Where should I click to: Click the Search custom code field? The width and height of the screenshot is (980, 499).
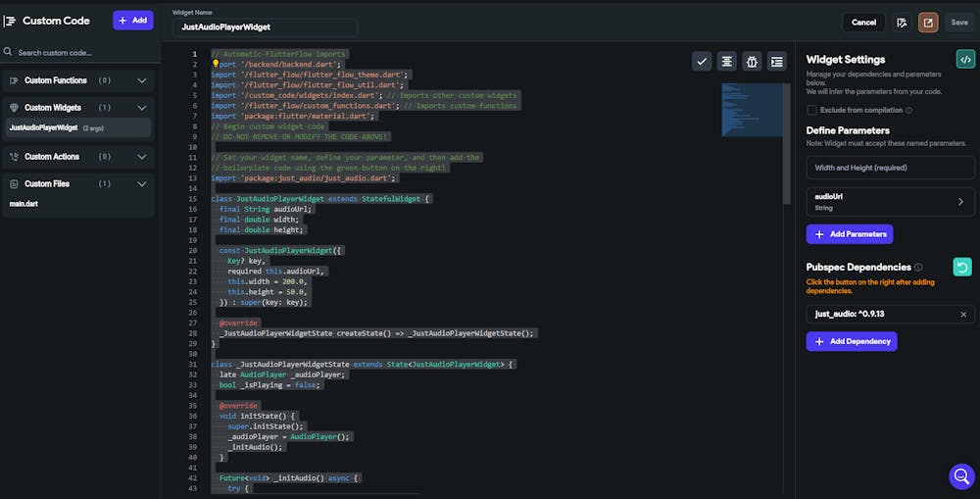78,52
